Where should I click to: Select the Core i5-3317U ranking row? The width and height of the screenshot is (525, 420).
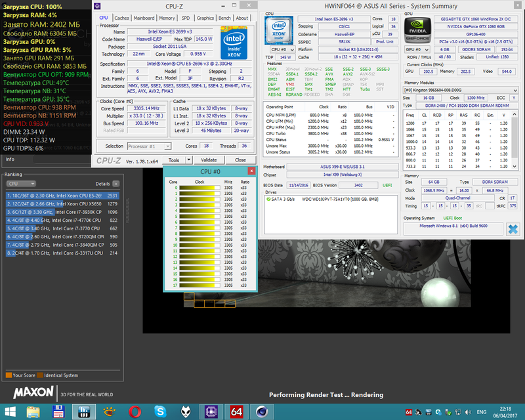[62, 253]
